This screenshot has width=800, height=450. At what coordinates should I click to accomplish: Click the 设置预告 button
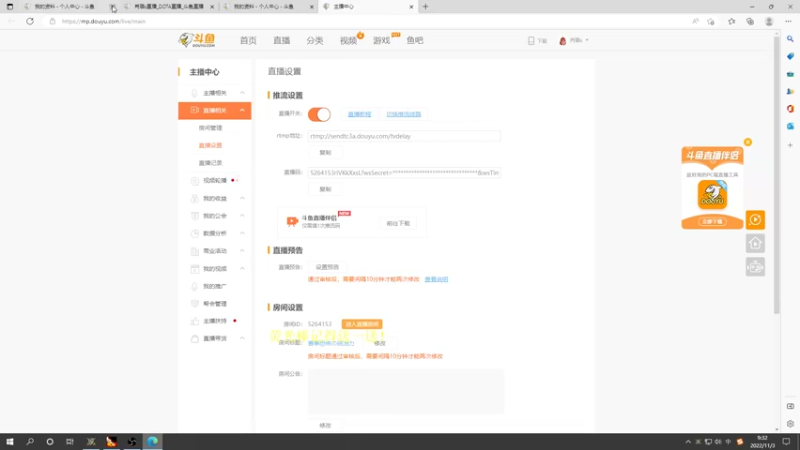click(327, 267)
